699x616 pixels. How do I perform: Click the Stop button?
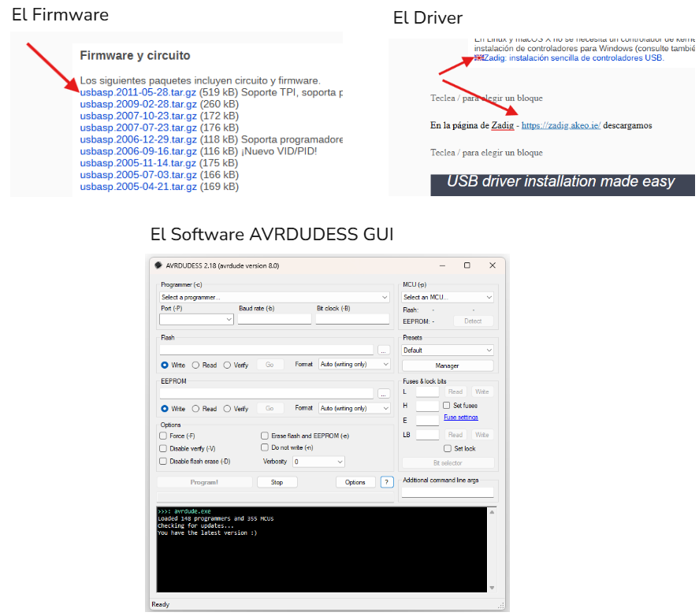point(277,482)
